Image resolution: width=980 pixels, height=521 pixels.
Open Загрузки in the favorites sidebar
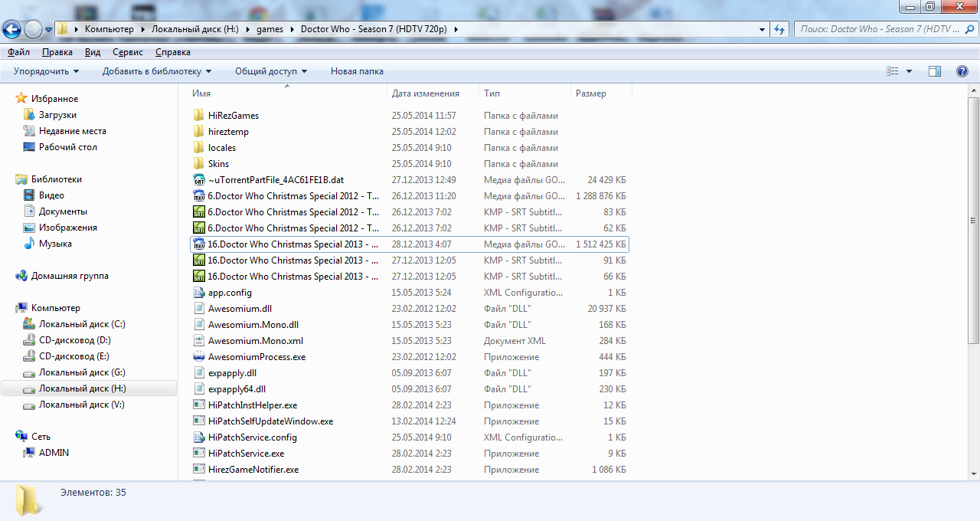click(x=57, y=115)
